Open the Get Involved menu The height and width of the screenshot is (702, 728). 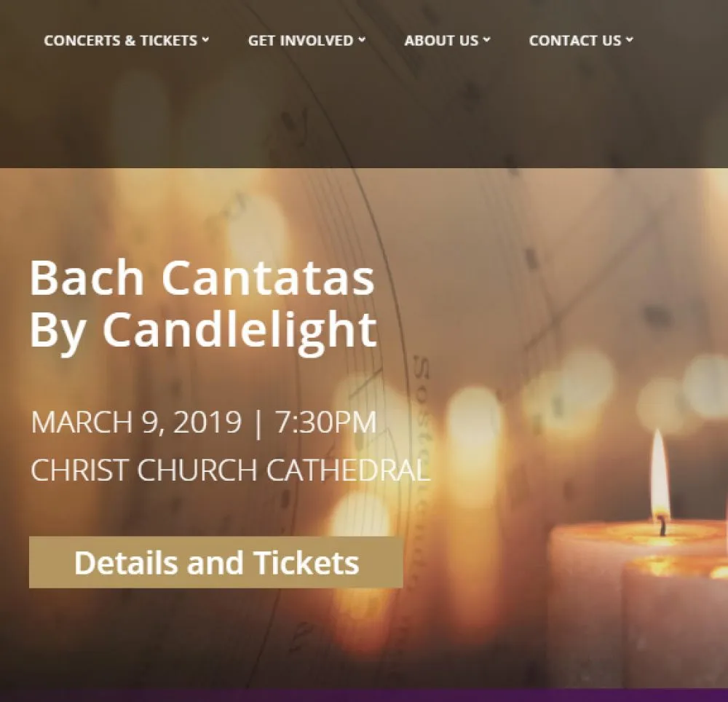[300, 41]
